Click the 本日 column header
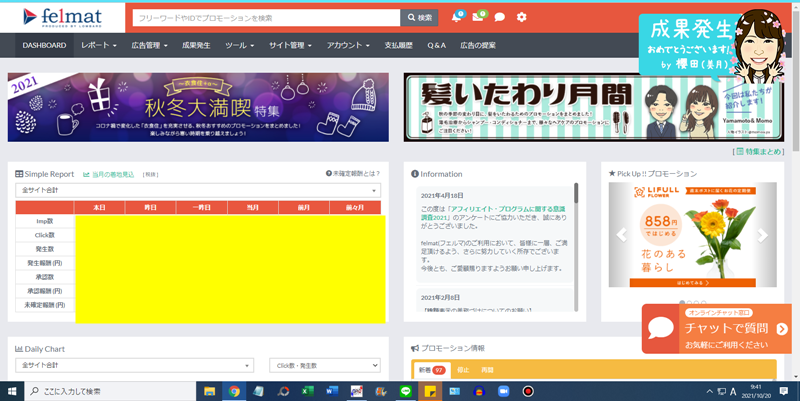 [99, 208]
